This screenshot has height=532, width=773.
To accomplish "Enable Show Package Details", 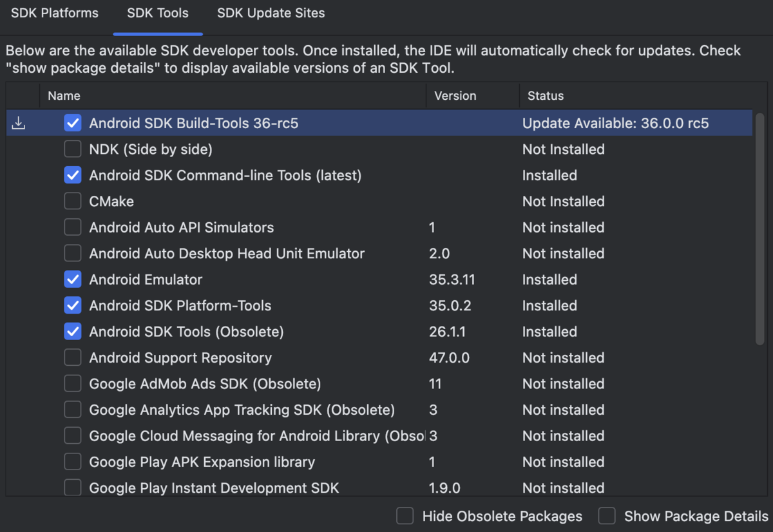I will coord(607,516).
